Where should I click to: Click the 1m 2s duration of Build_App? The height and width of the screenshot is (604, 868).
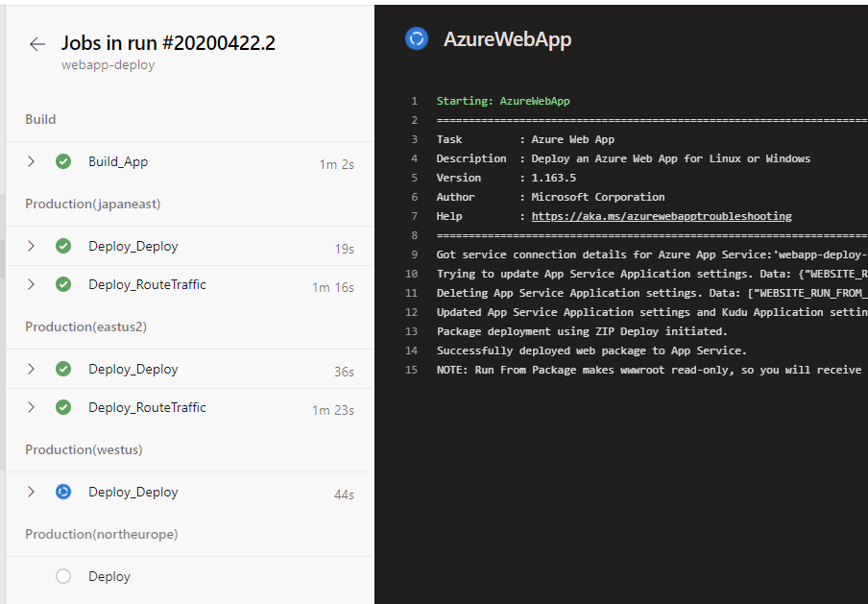tap(337, 164)
